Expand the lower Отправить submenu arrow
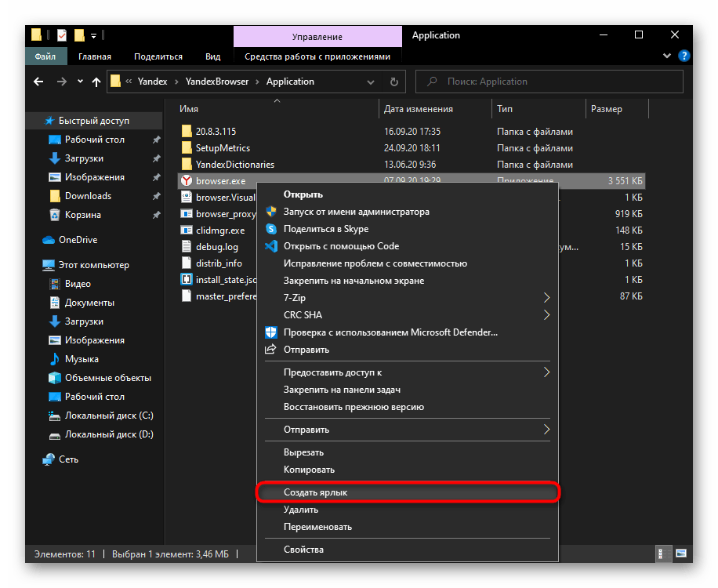This screenshot has width=718, height=588. click(x=546, y=430)
